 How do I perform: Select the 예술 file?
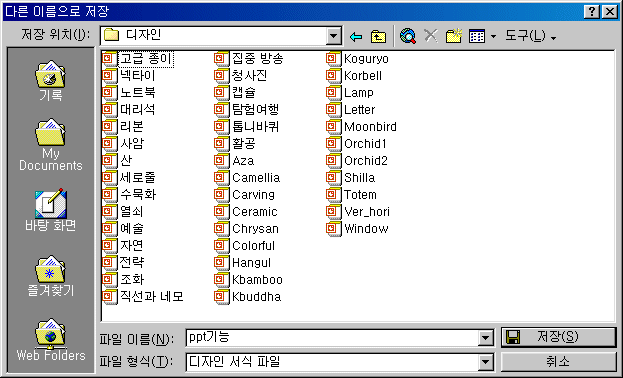point(123,229)
